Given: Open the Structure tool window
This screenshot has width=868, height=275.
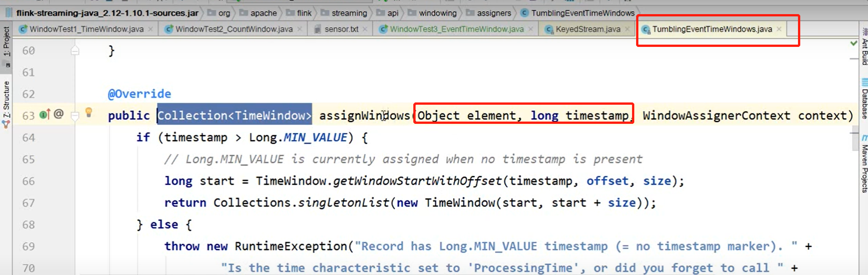Looking at the screenshot, I should click(x=6, y=104).
